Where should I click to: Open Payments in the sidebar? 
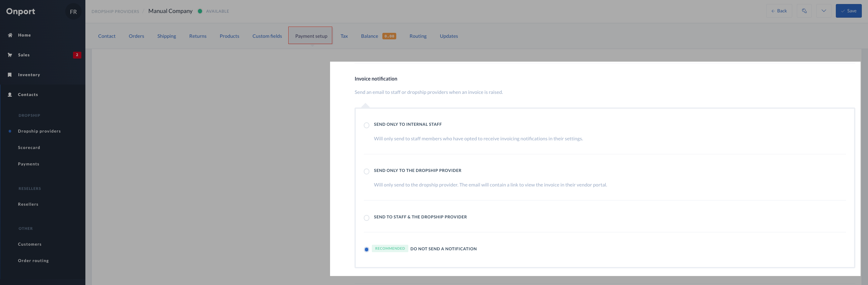pyautogui.click(x=29, y=164)
